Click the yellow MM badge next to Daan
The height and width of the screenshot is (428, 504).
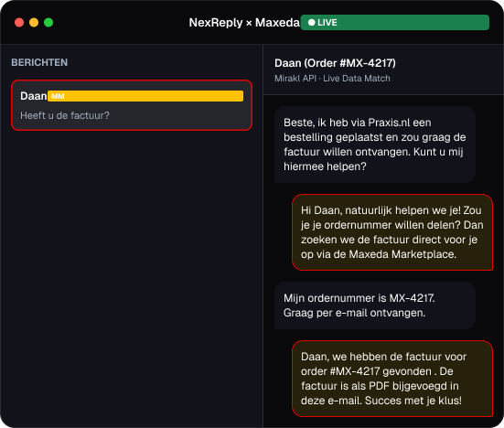pos(145,96)
